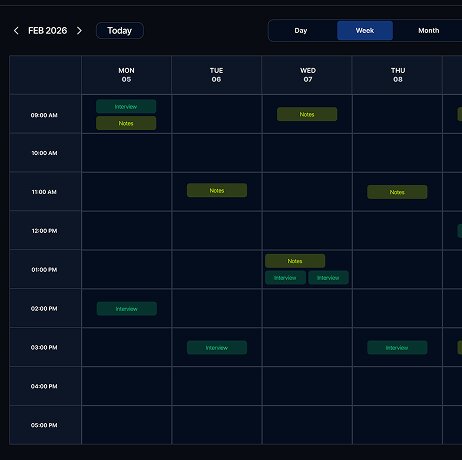This screenshot has width=462, height=460.
Task: Open Thursday 3 PM Interview event
Action: coord(397,348)
